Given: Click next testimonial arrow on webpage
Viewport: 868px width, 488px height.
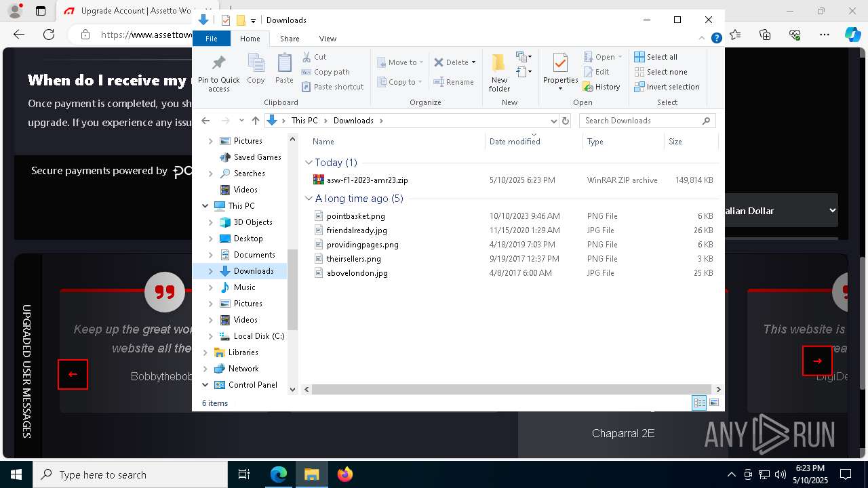Looking at the screenshot, I should click(817, 361).
